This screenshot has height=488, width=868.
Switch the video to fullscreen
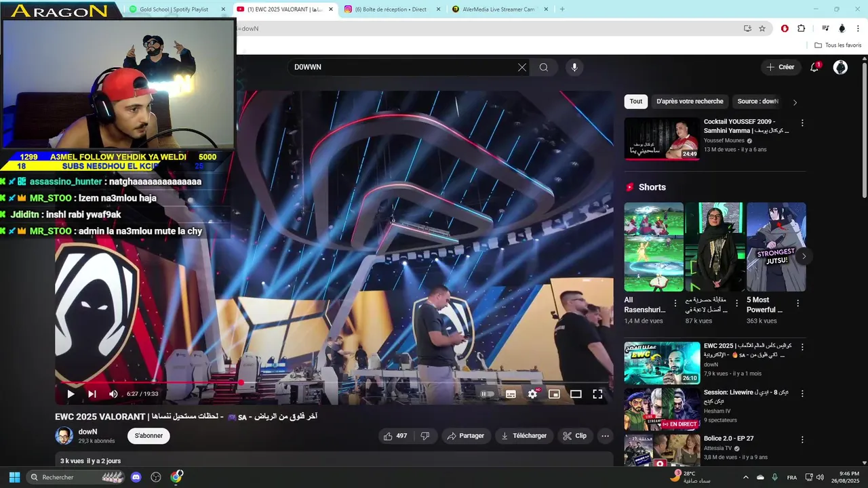tap(597, 394)
